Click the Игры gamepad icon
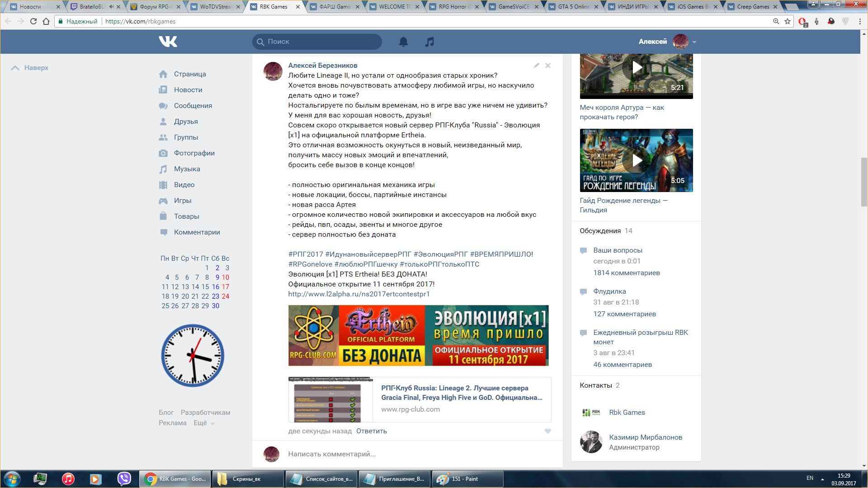868x488 pixels. [x=163, y=201]
